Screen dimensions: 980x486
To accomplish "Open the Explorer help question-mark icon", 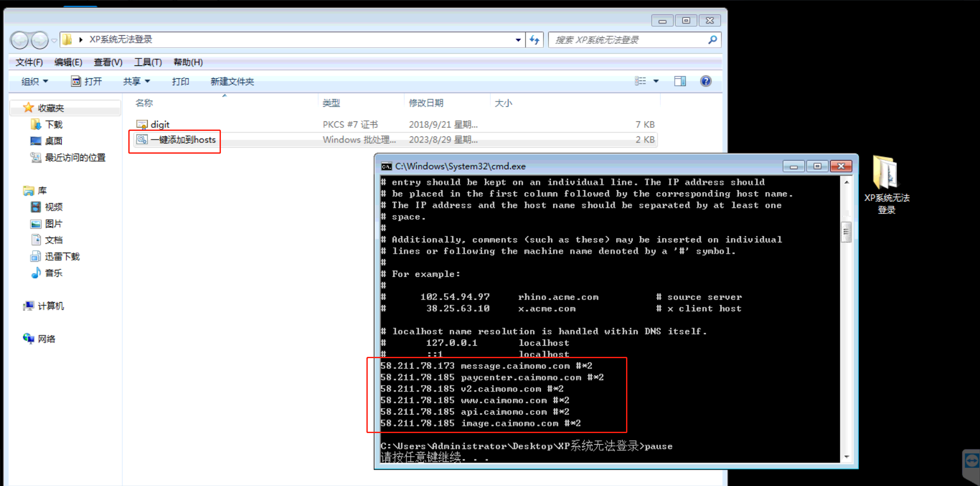I will coord(706,81).
